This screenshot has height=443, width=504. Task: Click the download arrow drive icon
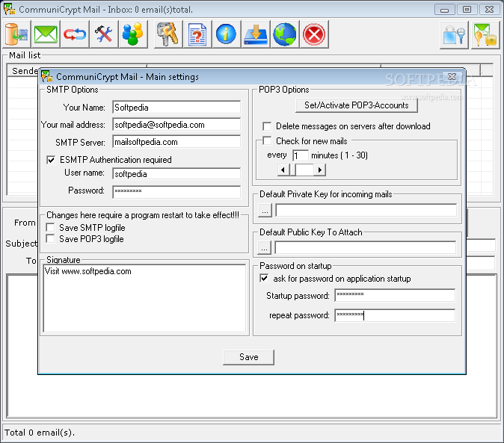coord(256,34)
